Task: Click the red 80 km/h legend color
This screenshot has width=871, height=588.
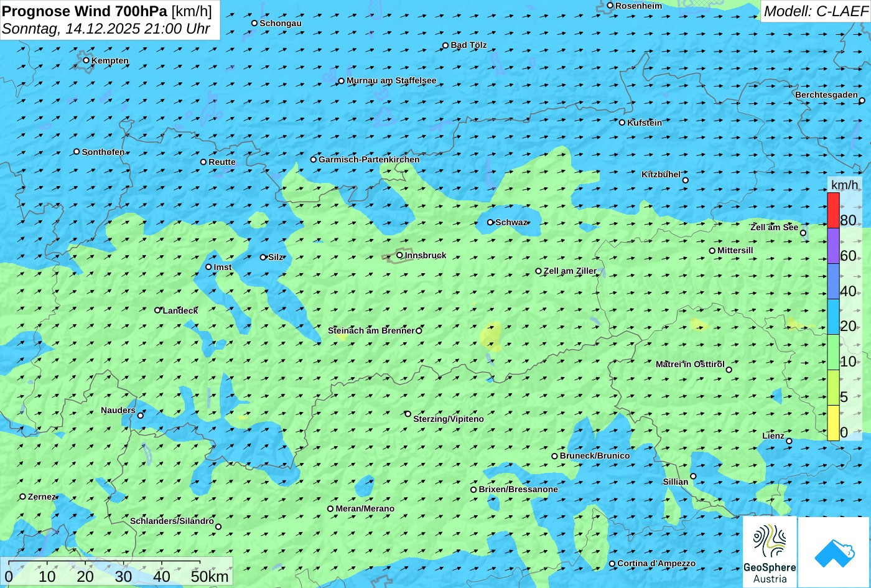Action: pyautogui.click(x=833, y=210)
